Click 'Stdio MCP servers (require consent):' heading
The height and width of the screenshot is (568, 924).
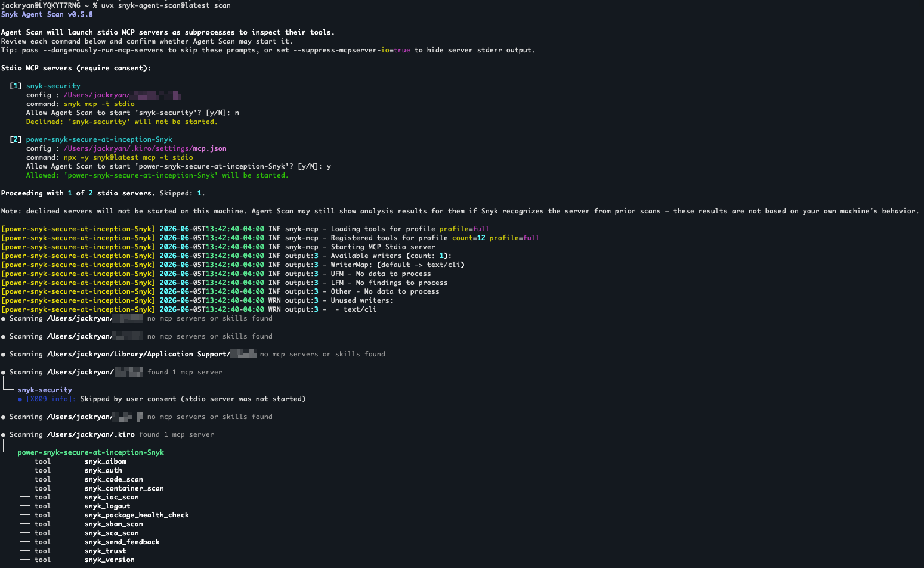[x=76, y=68]
